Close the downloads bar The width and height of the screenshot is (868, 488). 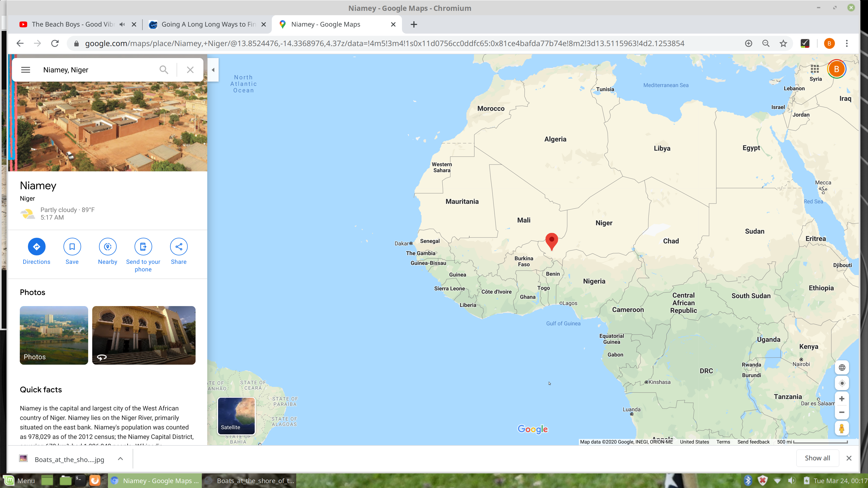pos(849,458)
